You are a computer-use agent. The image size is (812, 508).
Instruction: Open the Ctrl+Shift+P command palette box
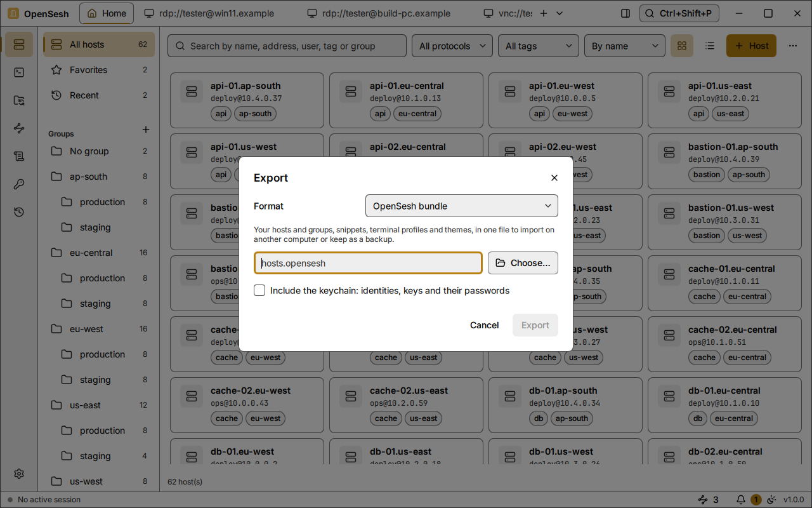pyautogui.click(x=679, y=13)
